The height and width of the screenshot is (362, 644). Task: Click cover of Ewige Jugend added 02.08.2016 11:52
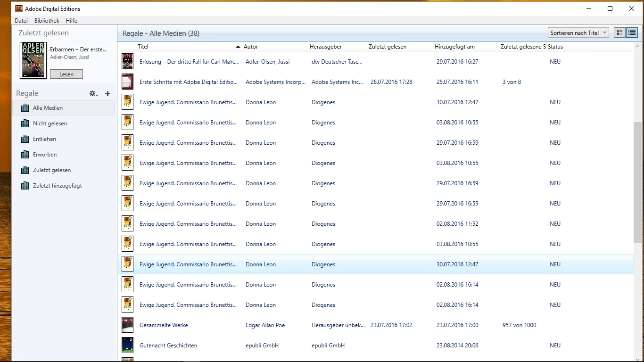click(127, 224)
